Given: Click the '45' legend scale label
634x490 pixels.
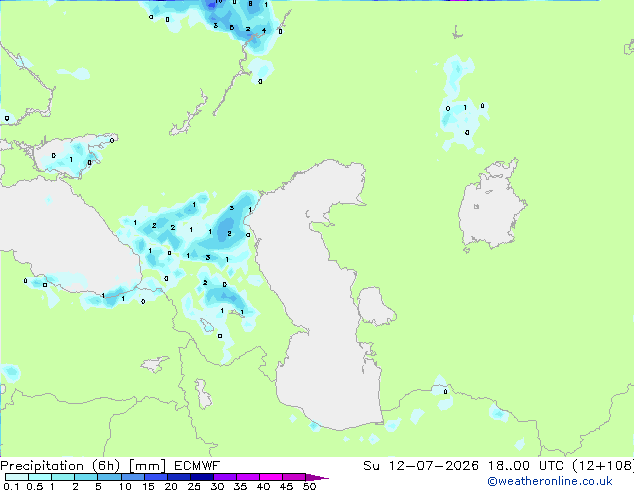Looking at the screenshot, I should pos(286,486).
